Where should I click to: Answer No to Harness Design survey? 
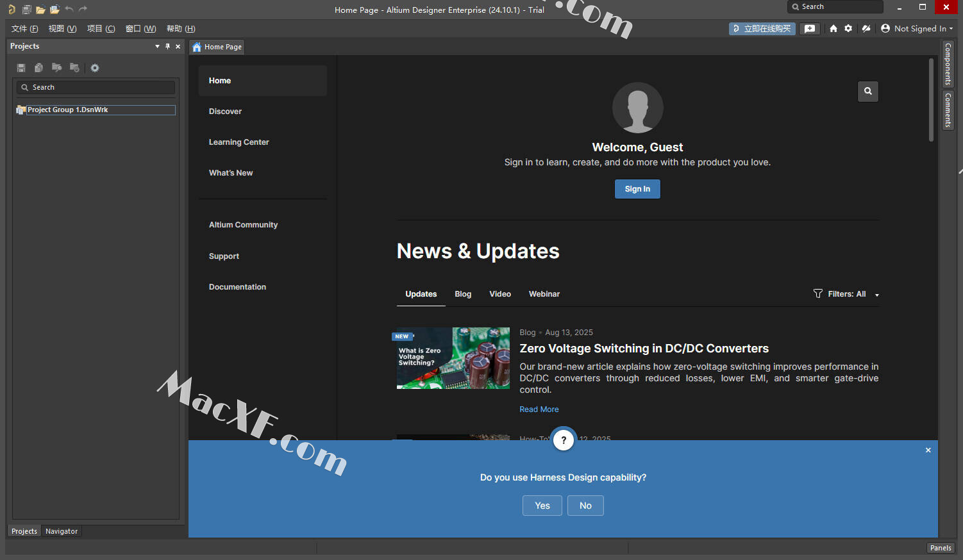tap(585, 506)
